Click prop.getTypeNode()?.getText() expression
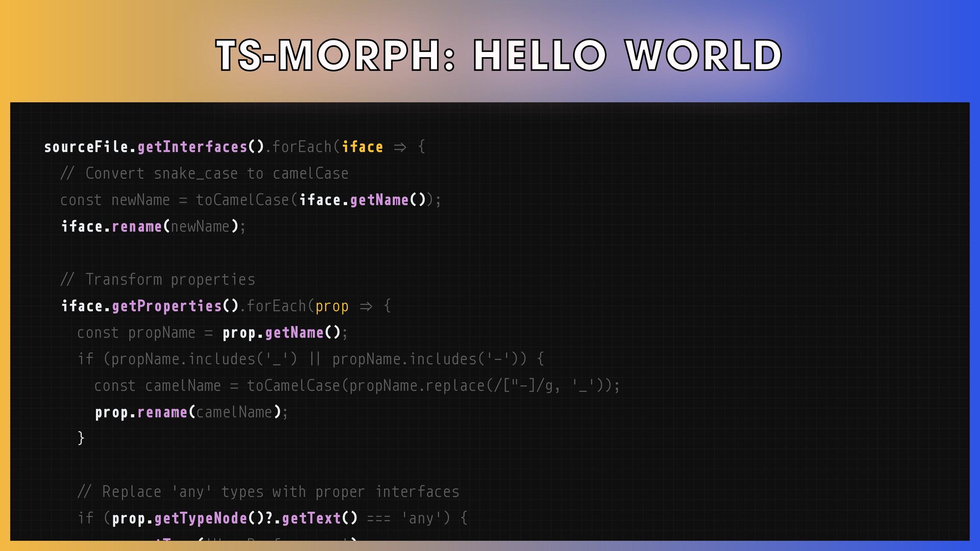Image resolution: width=980 pixels, height=551 pixels. 235,518
